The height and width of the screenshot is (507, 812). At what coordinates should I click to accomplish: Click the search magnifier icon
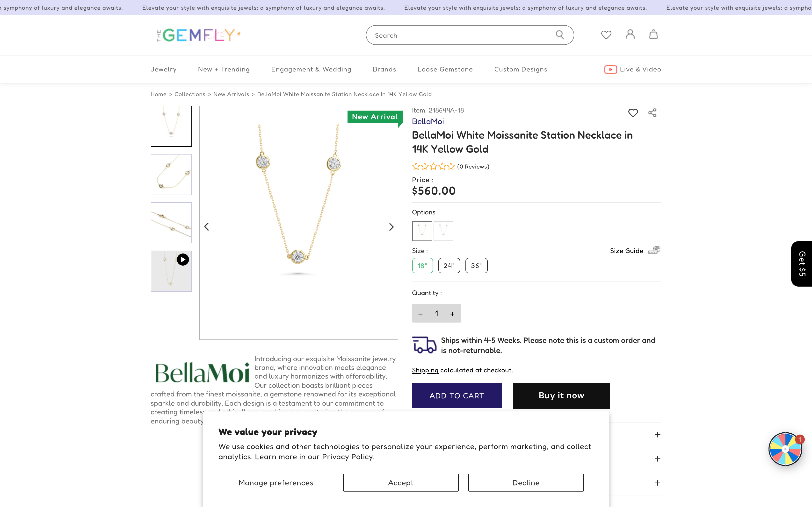[x=560, y=35]
